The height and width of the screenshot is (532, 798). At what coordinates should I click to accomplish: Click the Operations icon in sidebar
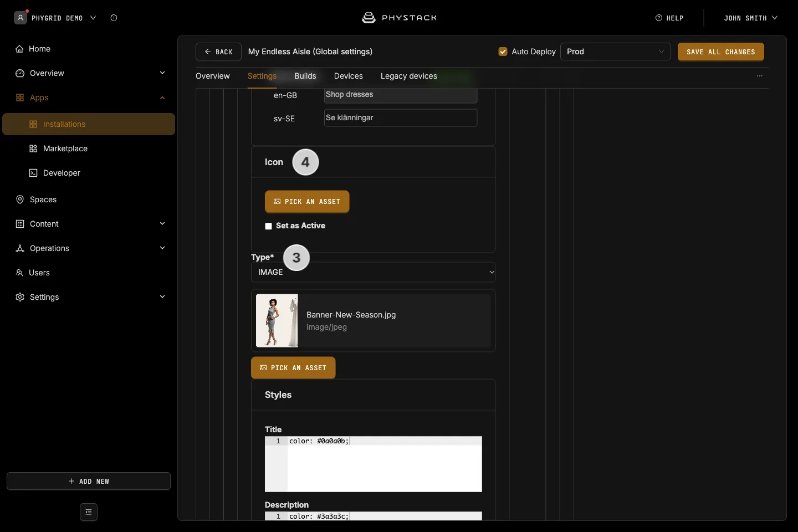pyautogui.click(x=20, y=248)
